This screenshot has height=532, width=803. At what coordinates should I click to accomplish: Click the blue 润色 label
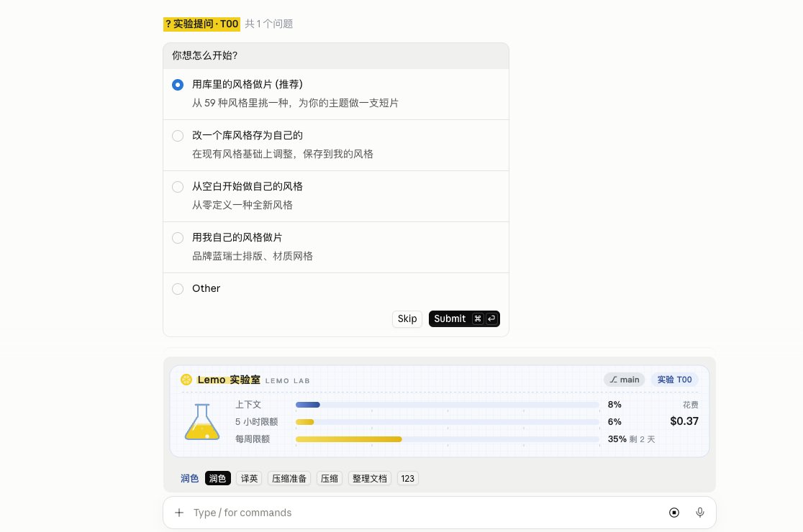(x=189, y=478)
